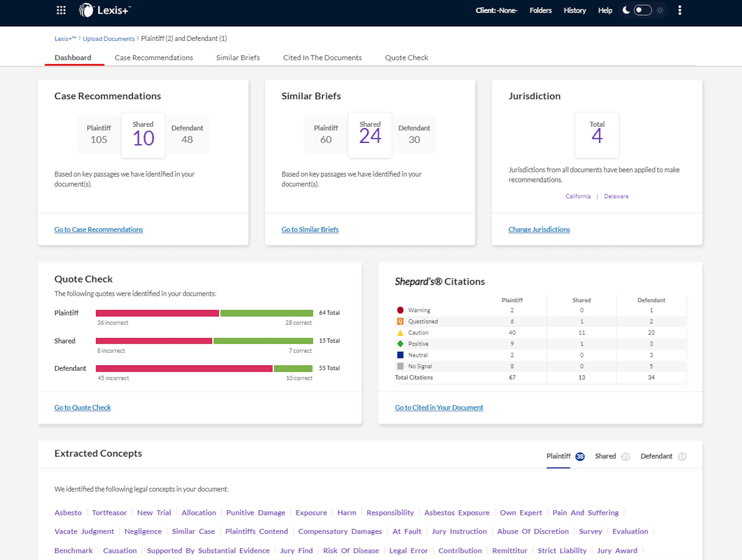Screen dimensions: 742x560
Task: Click the Lexis+ logo
Action: (105, 10)
